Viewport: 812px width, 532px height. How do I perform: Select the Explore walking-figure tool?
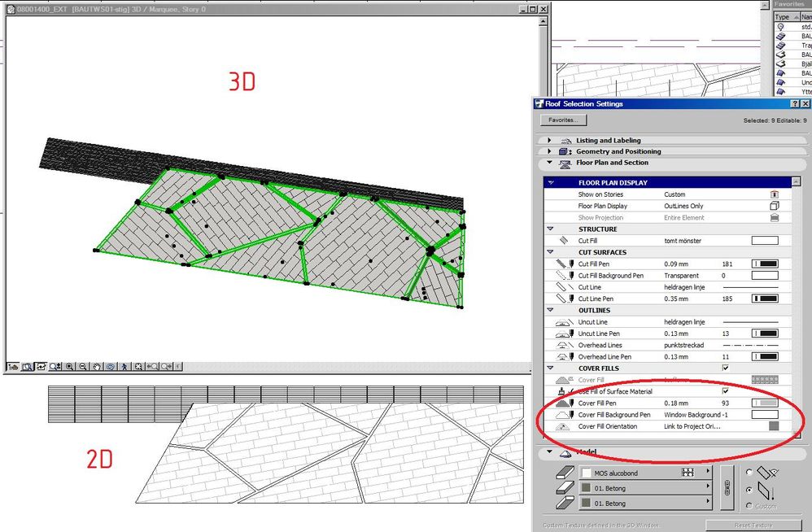(x=124, y=366)
